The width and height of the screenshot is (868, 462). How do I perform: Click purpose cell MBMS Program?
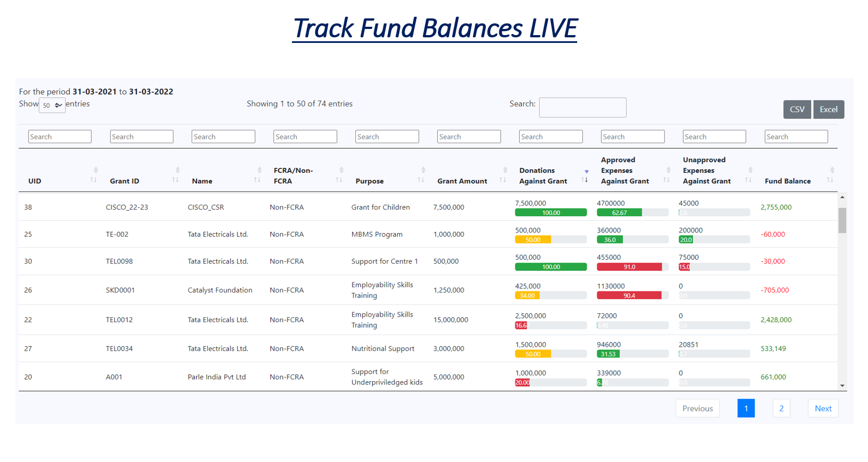click(x=377, y=234)
